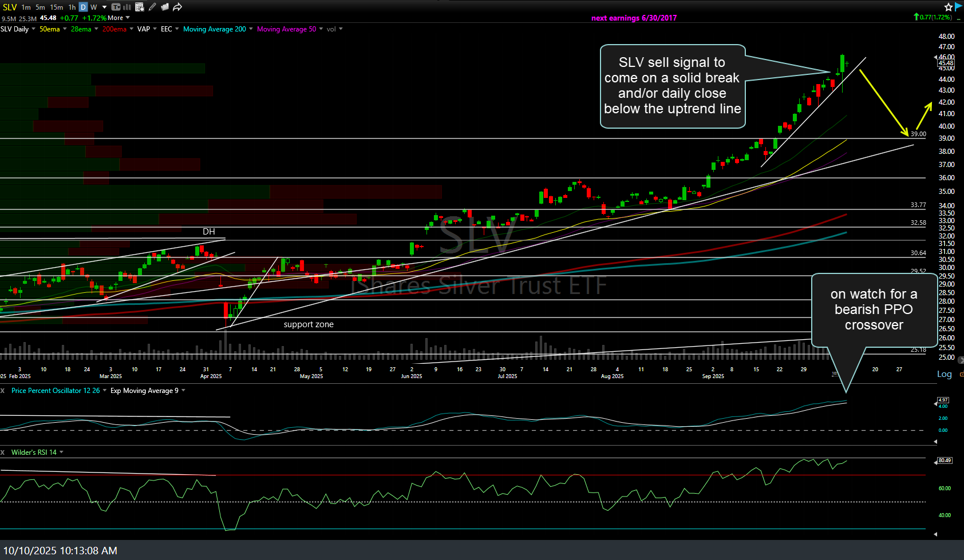This screenshot has width=964, height=560.
Task: Close the Wilder's RSI panel
Action: click(x=3, y=452)
